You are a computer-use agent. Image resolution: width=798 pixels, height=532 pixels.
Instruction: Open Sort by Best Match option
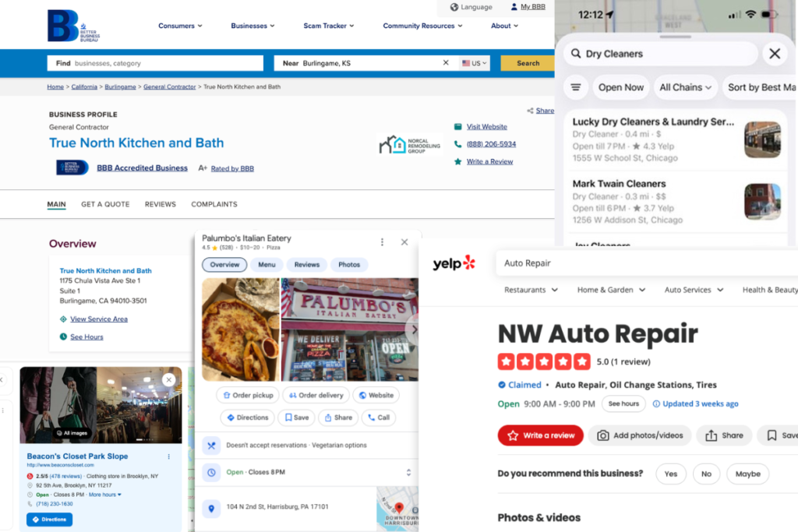(761, 87)
